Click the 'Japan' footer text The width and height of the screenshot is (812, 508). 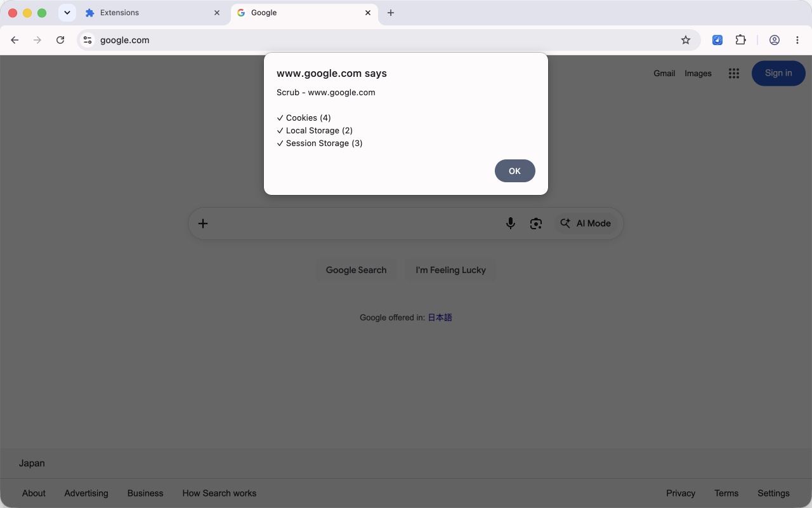tap(32, 464)
